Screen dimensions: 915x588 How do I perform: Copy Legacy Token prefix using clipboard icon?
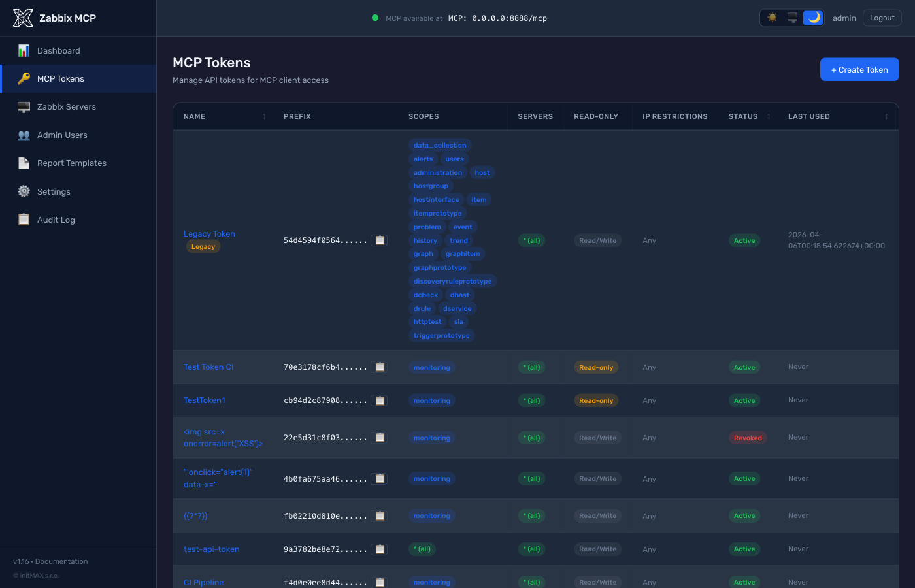tap(380, 240)
